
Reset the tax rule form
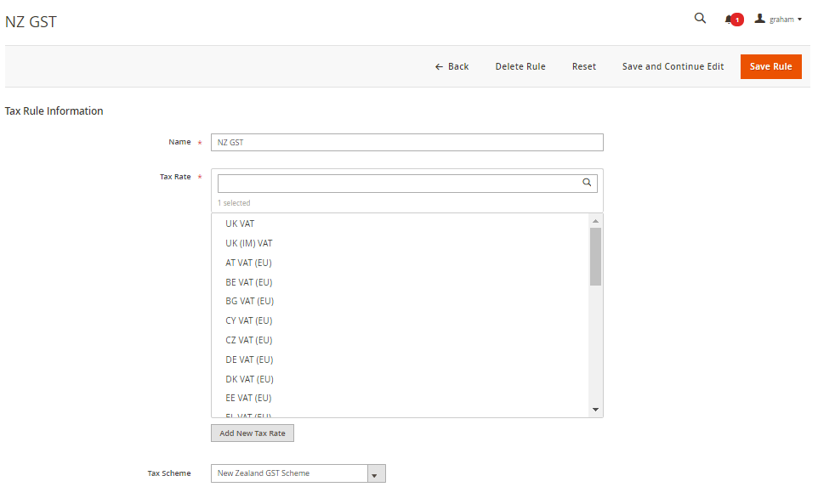[x=583, y=66]
